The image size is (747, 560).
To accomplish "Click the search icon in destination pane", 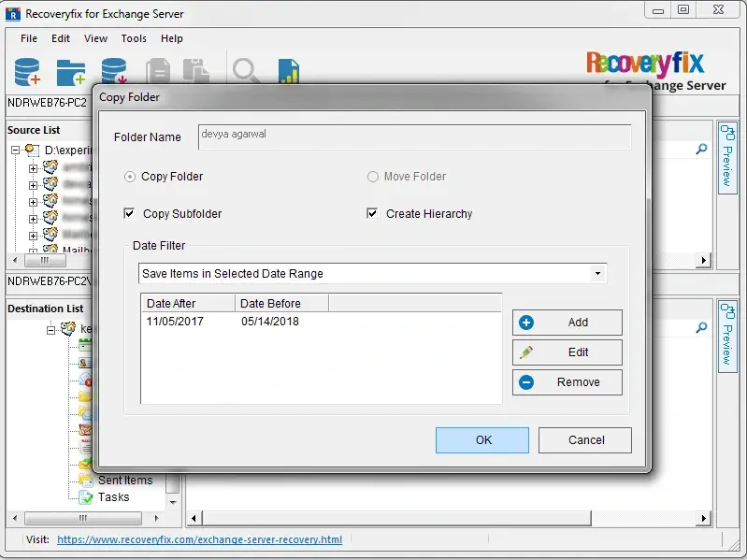I will click(x=701, y=327).
